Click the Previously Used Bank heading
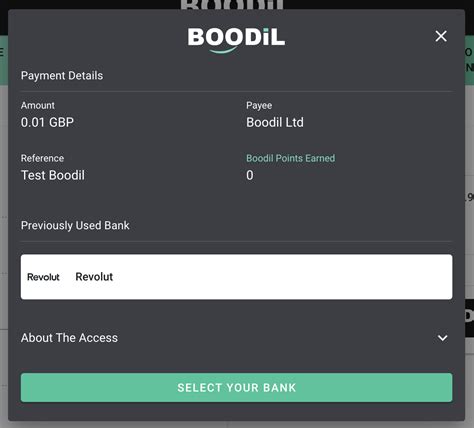 tap(75, 226)
